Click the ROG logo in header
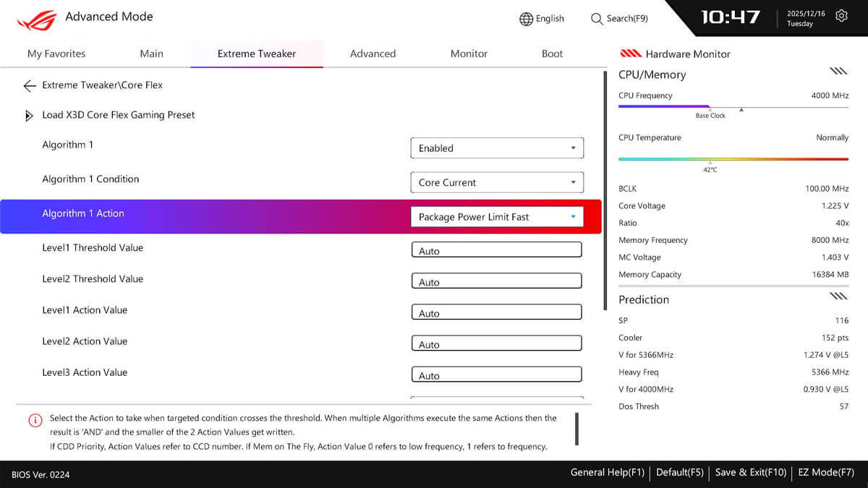 click(36, 20)
